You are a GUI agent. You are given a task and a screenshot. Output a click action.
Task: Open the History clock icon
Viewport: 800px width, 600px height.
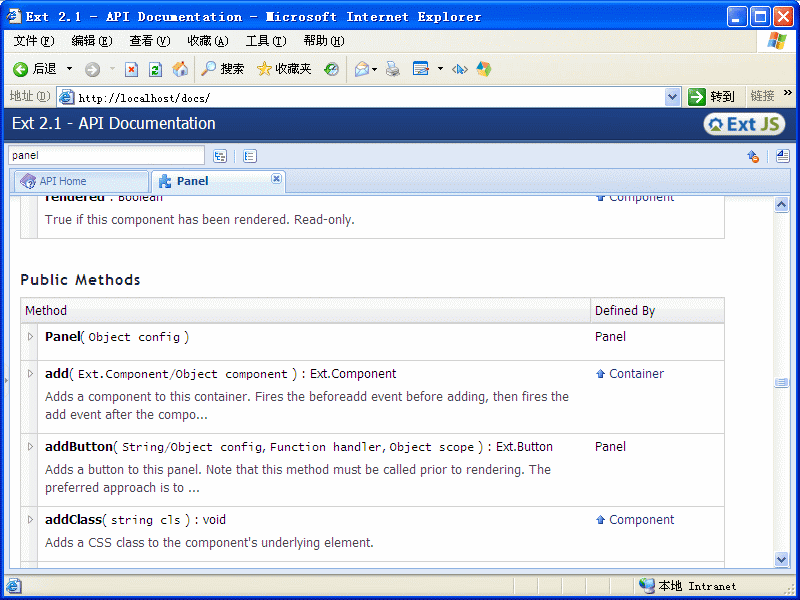(x=332, y=69)
